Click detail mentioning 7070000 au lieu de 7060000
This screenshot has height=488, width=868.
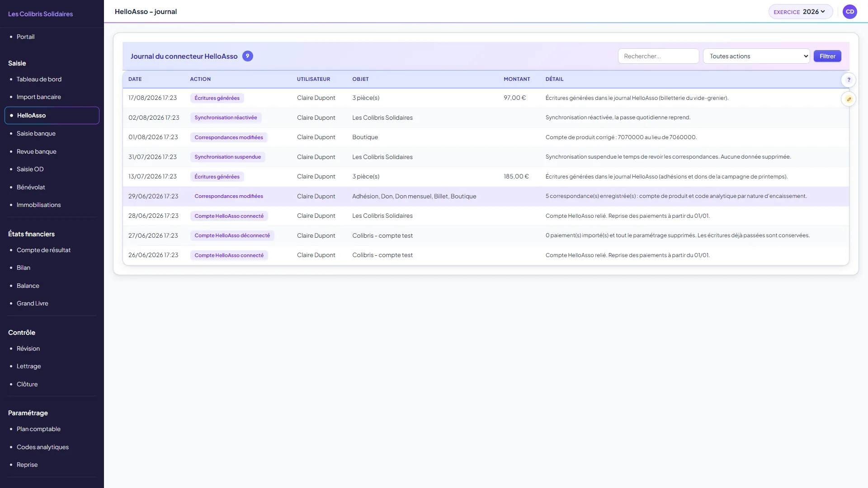point(621,137)
